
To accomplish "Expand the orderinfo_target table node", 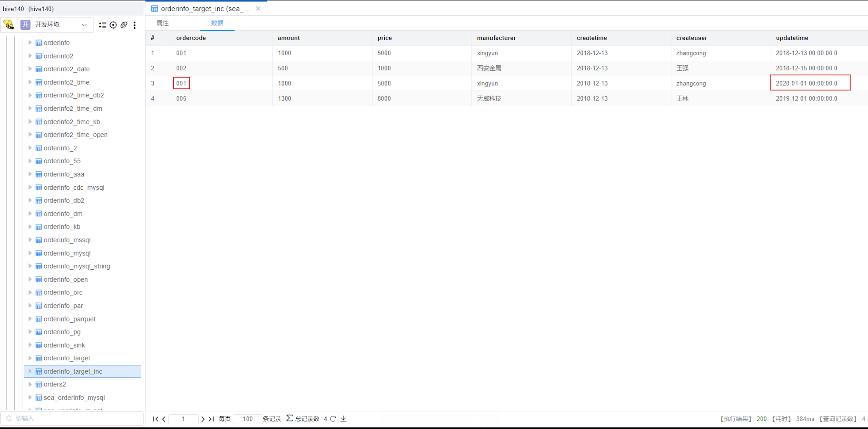I will click(x=30, y=358).
